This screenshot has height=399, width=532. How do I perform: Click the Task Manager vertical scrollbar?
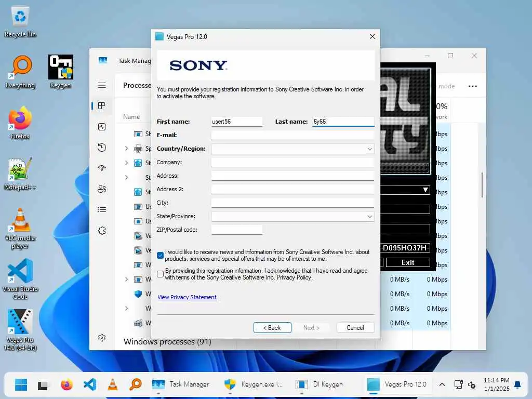tap(482, 185)
